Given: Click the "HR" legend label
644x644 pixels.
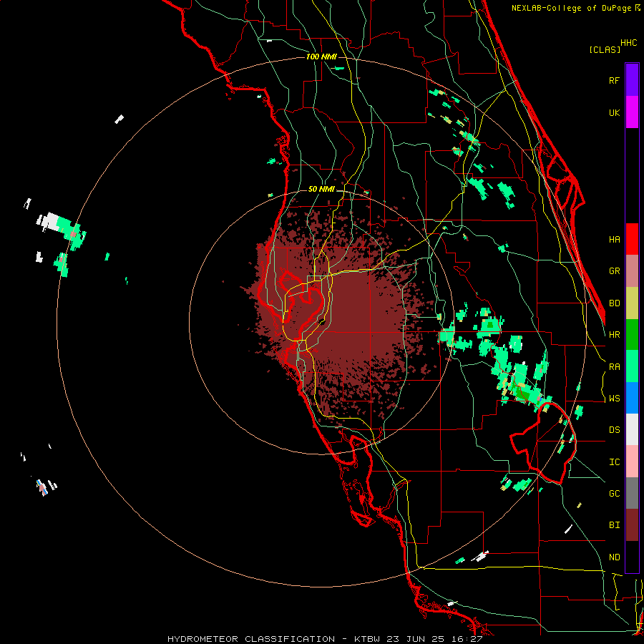Looking at the screenshot, I should point(614,335).
